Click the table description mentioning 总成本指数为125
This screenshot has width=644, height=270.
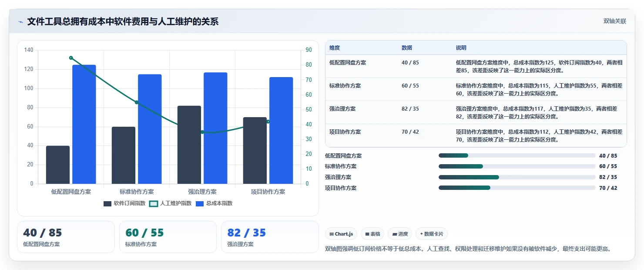(539, 66)
